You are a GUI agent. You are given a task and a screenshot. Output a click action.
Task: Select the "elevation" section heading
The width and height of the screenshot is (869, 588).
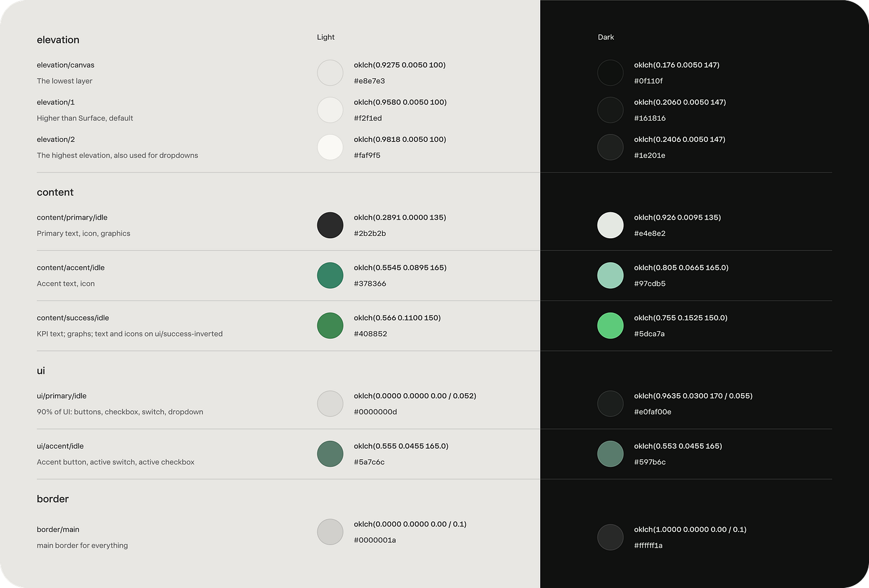tap(58, 40)
